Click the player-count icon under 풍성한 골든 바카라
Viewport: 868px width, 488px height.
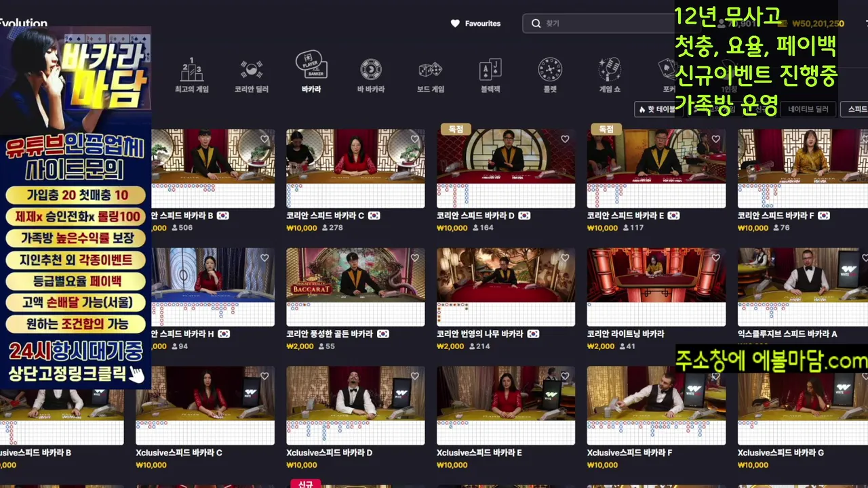321,346
